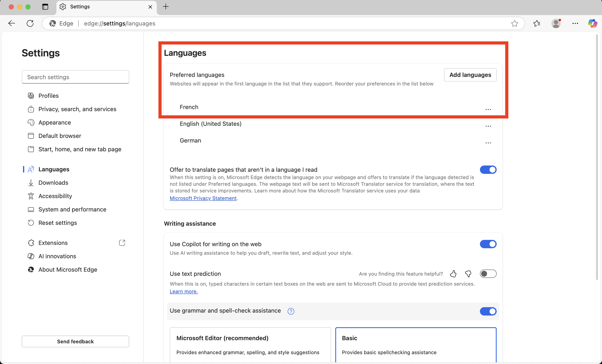602x364 pixels.
Task: Open the Microsoft Privacy Statement link
Action: point(203,198)
